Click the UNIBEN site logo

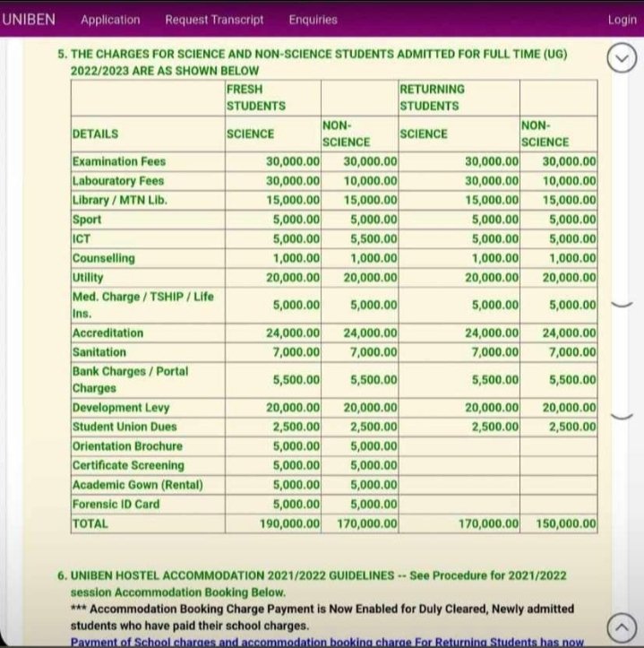coord(29,20)
